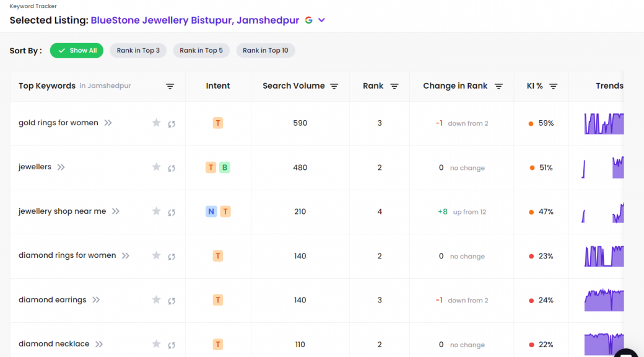Click the B intent badge for jewellers
The width and height of the screenshot is (644, 357).
coord(225,167)
